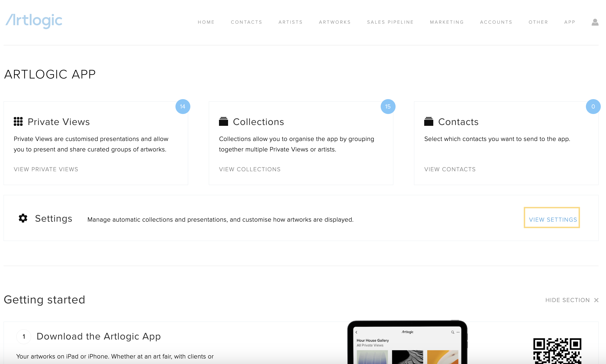Click the View Settings button
Screen dimensions: 606x364
(x=552, y=218)
